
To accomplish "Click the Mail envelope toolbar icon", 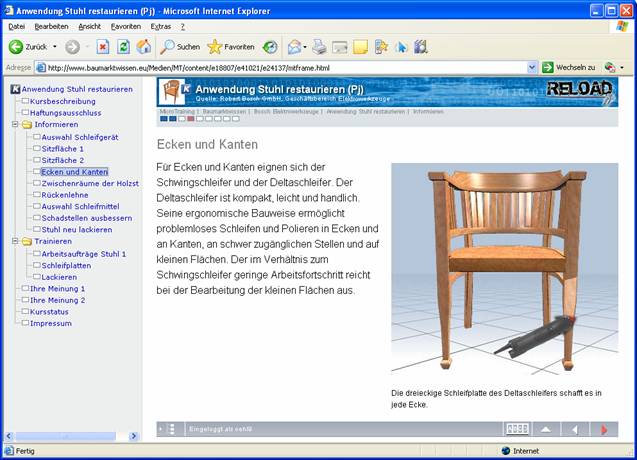I will click(x=295, y=47).
